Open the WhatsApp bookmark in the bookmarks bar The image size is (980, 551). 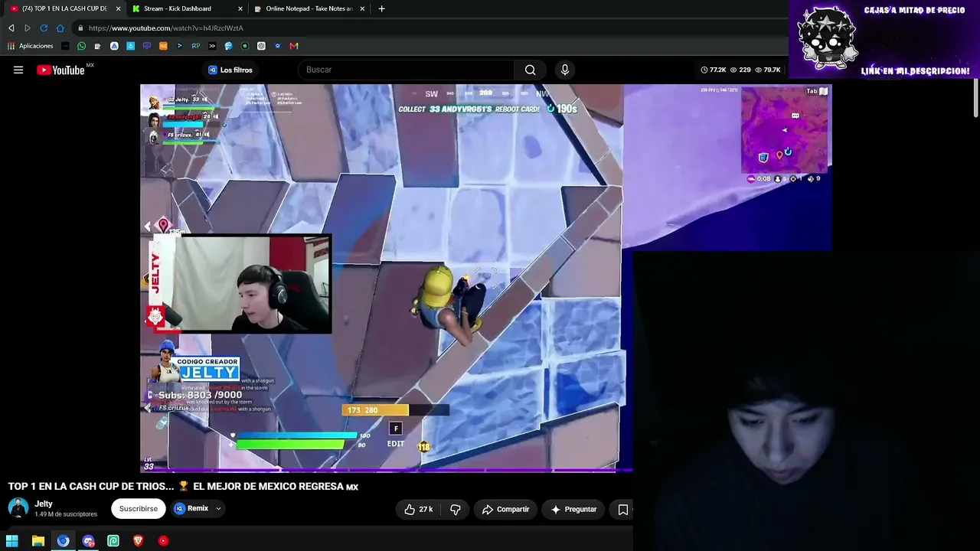tap(82, 46)
